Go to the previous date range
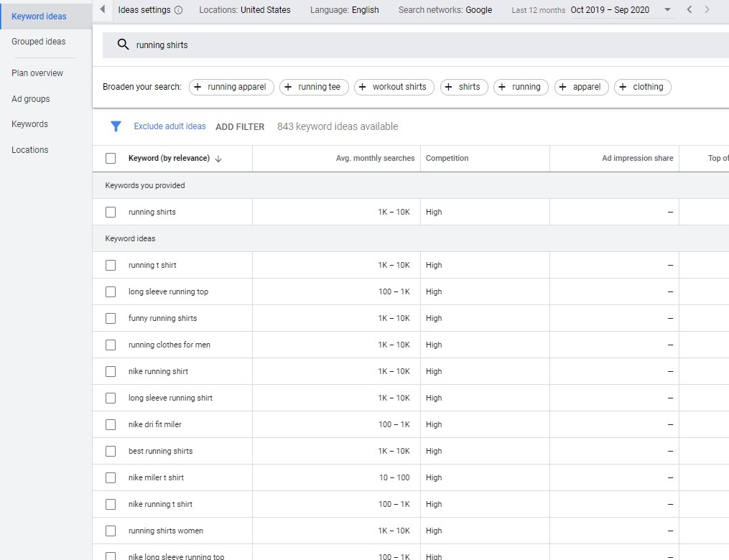This screenshot has width=729, height=560. (689, 9)
